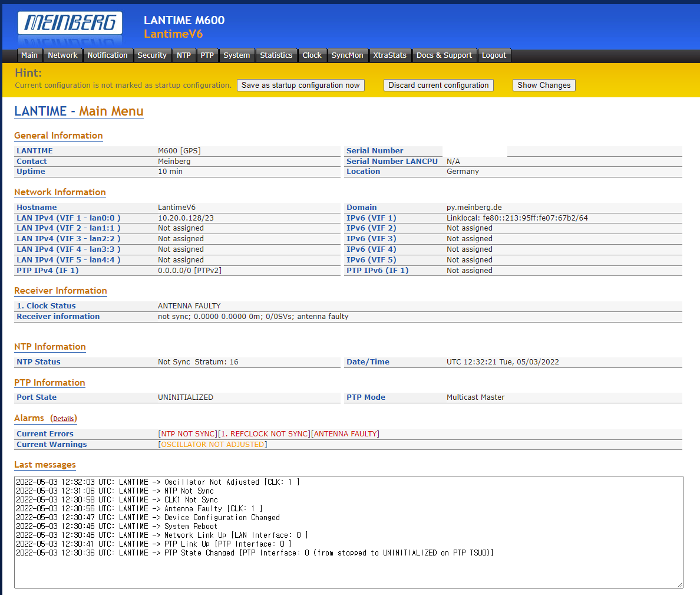Viewport: 700px width, 595px height.
Task: Click LAN IPv4 (VIF 3 - lan2:2) label
Action: (x=69, y=239)
